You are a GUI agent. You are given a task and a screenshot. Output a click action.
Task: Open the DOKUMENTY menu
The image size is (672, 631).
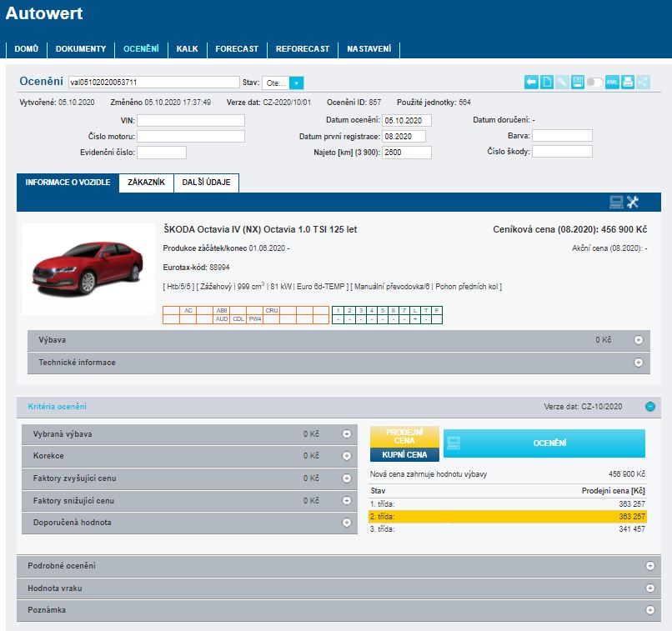tap(81, 49)
